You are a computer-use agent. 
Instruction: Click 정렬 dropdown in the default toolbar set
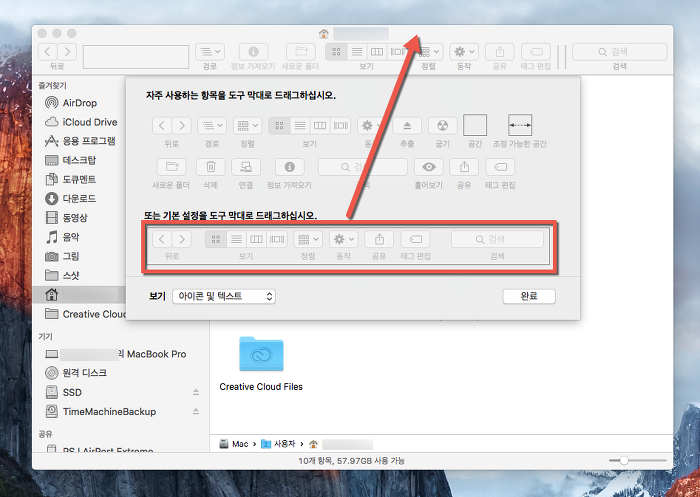(x=308, y=239)
